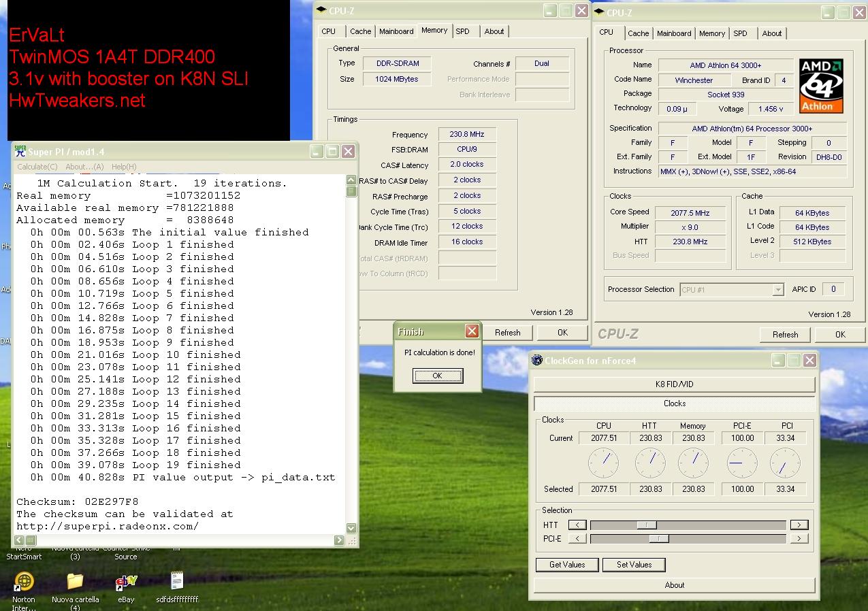The height and width of the screenshot is (611, 868).
Task: Click Super PI vertical scrollbar down arrow
Action: (x=351, y=528)
